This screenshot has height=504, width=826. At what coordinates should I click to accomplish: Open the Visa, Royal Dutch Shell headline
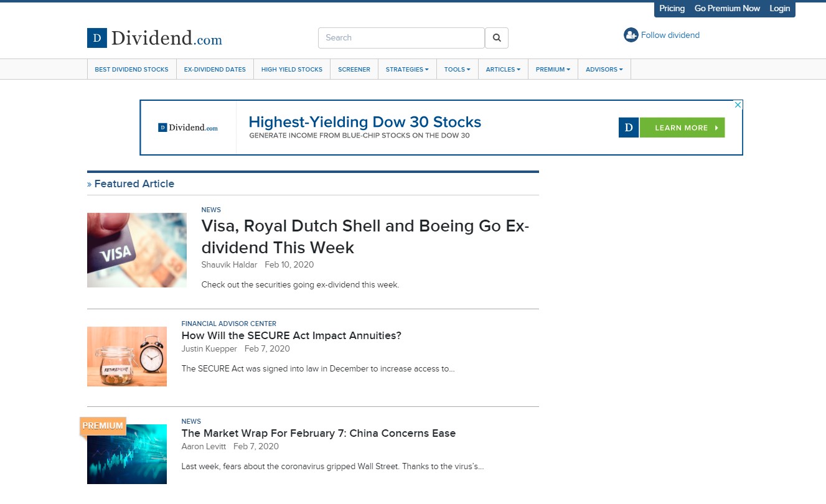[x=365, y=236]
